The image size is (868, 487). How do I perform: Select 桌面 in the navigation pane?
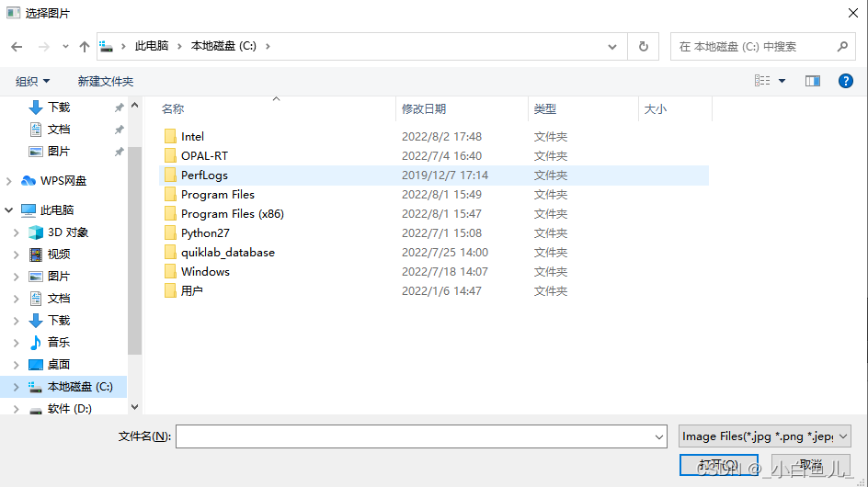pos(59,365)
